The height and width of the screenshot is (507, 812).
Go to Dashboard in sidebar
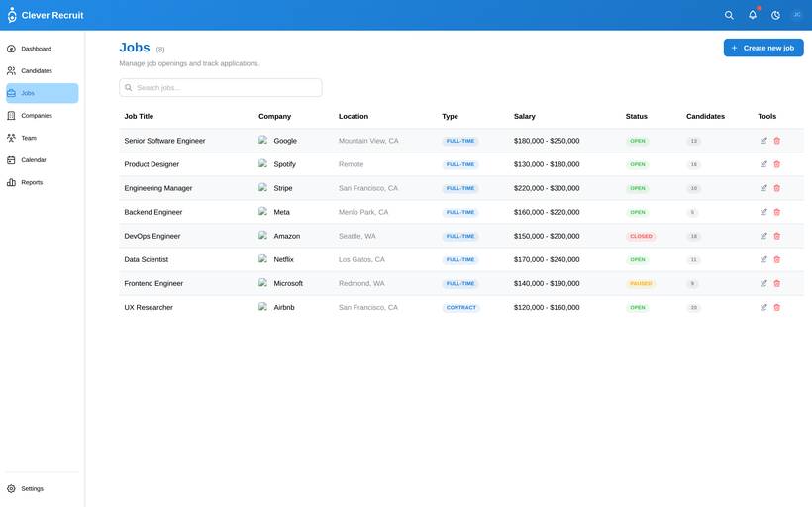43,49
